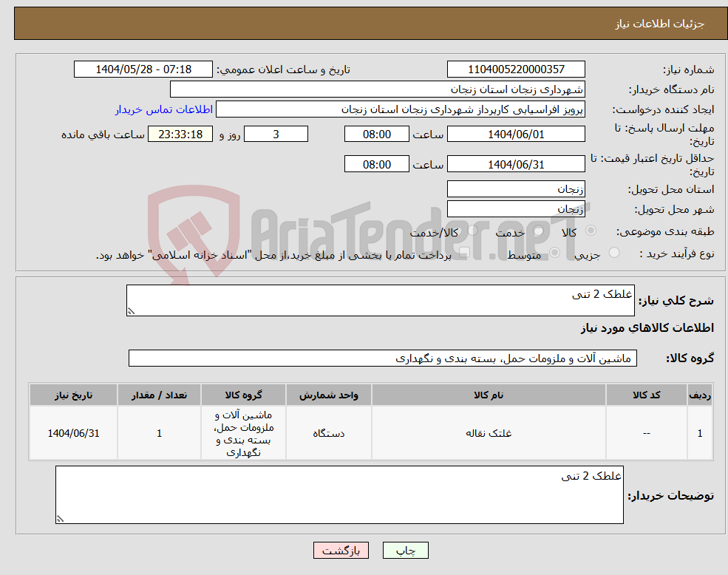This screenshot has height=575, width=728.
Task: Select the ساعت field showing 08:00
Action: (x=376, y=134)
